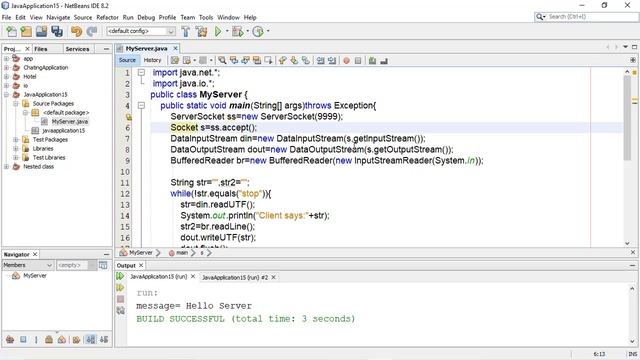
Task: Click the Shift Line Right editor icon
Action: coord(332,60)
